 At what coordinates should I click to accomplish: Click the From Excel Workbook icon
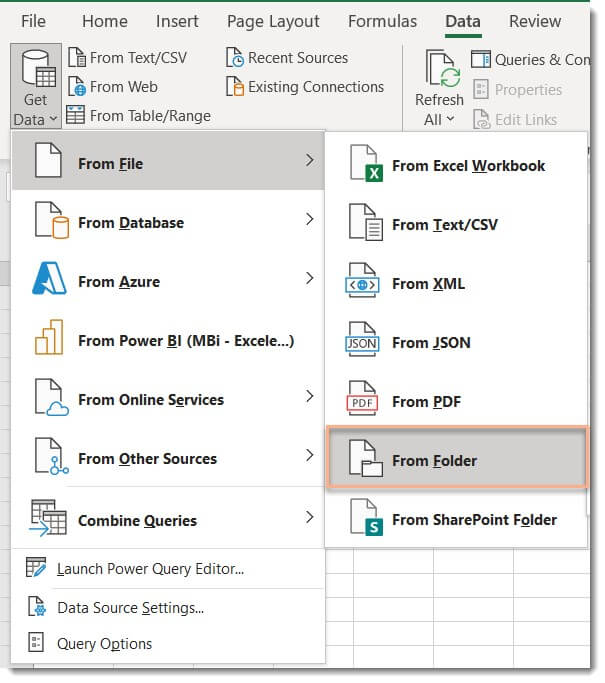(x=367, y=164)
